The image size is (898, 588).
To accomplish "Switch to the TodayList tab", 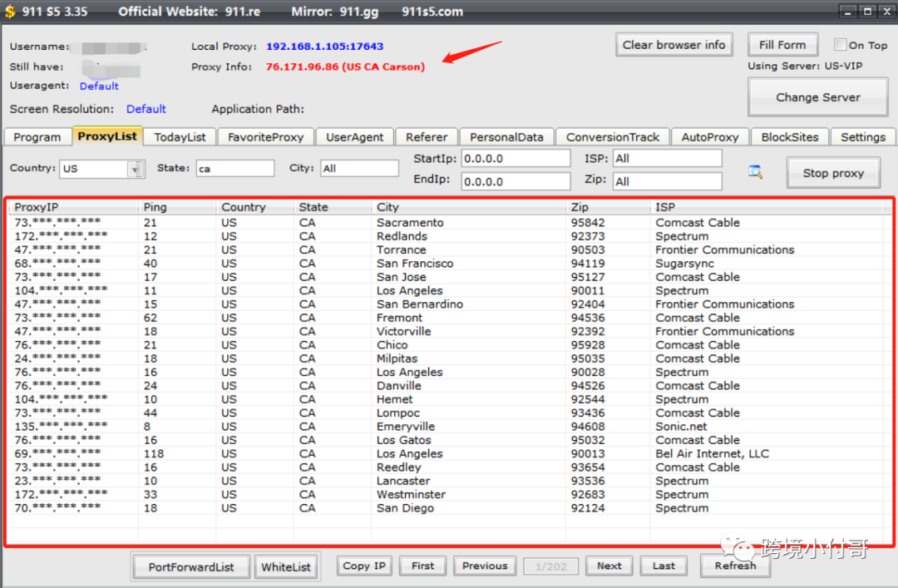I will 180,137.
